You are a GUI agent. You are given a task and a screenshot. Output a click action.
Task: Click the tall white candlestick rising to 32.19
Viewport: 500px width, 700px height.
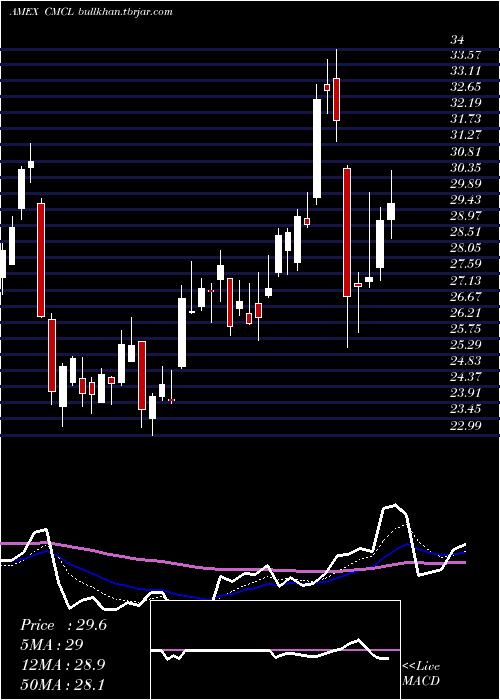[x=317, y=148]
